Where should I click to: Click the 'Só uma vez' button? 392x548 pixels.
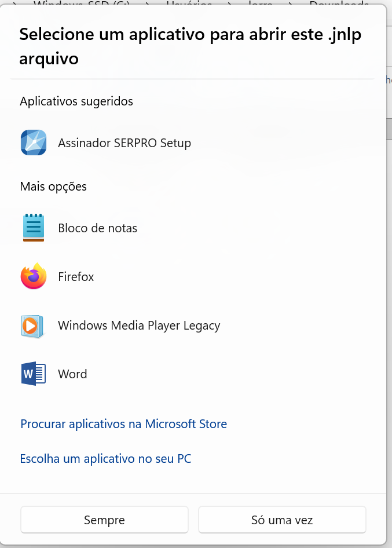[282, 520]
